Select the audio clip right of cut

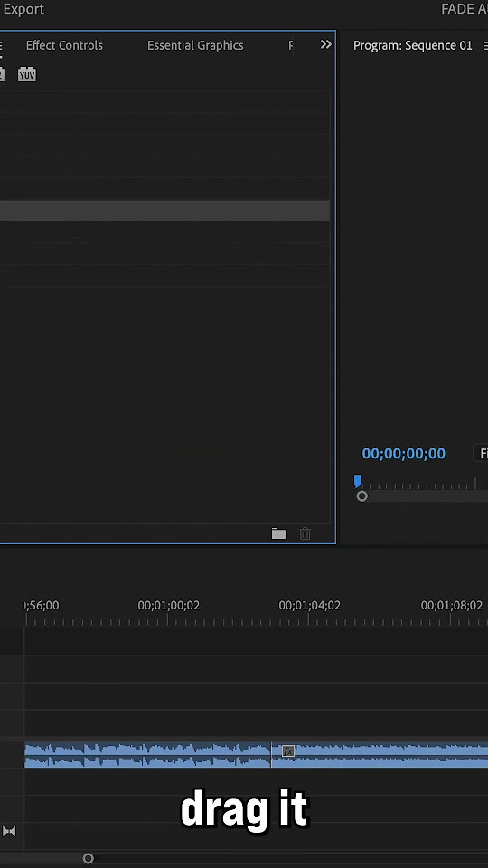pos(380,755)
